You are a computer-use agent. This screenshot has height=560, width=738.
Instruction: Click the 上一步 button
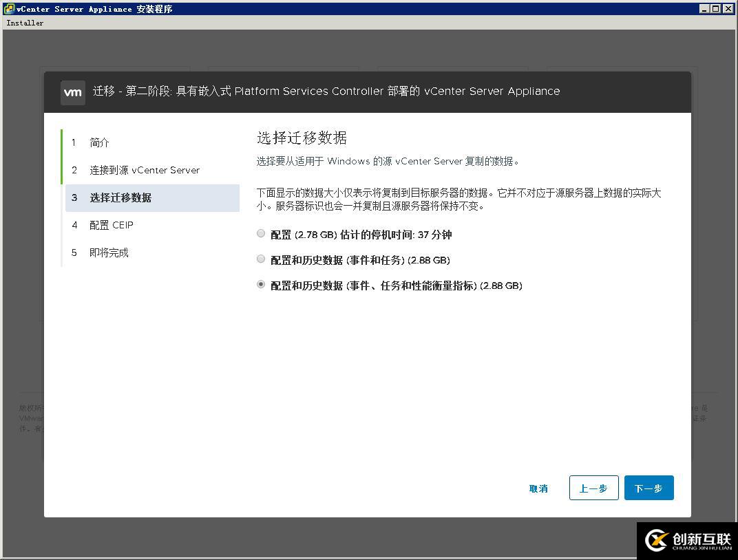(593, 488)
